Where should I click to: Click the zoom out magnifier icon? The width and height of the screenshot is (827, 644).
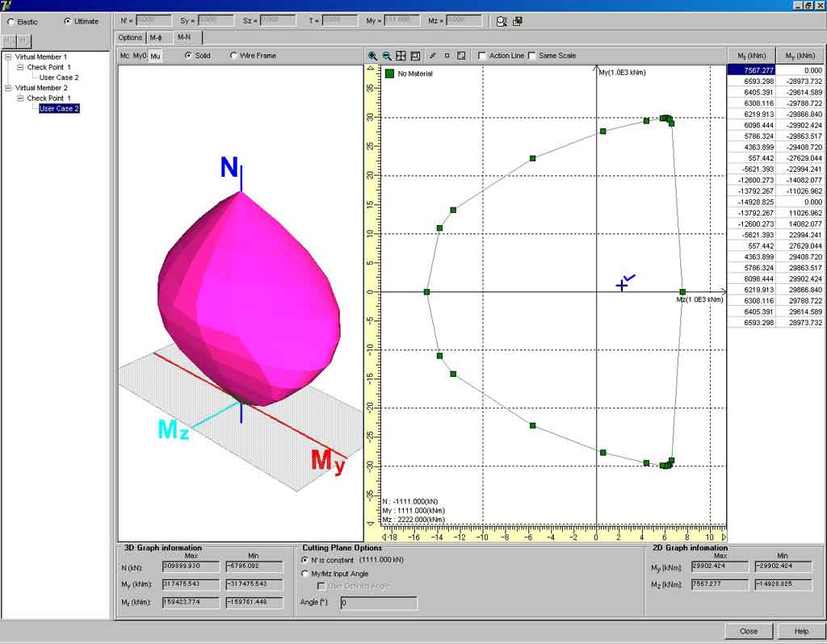387,56
